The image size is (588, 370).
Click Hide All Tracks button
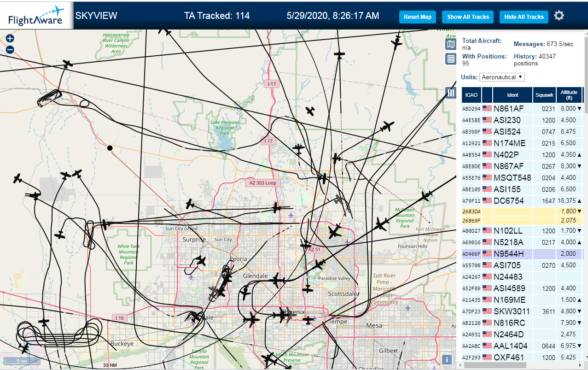(x=524, y=17)
